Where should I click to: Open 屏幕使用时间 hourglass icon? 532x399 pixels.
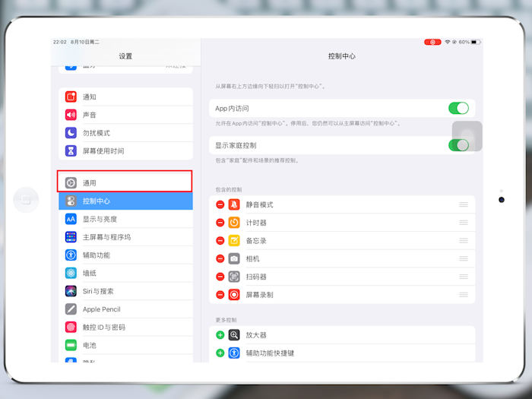point(71,150)
